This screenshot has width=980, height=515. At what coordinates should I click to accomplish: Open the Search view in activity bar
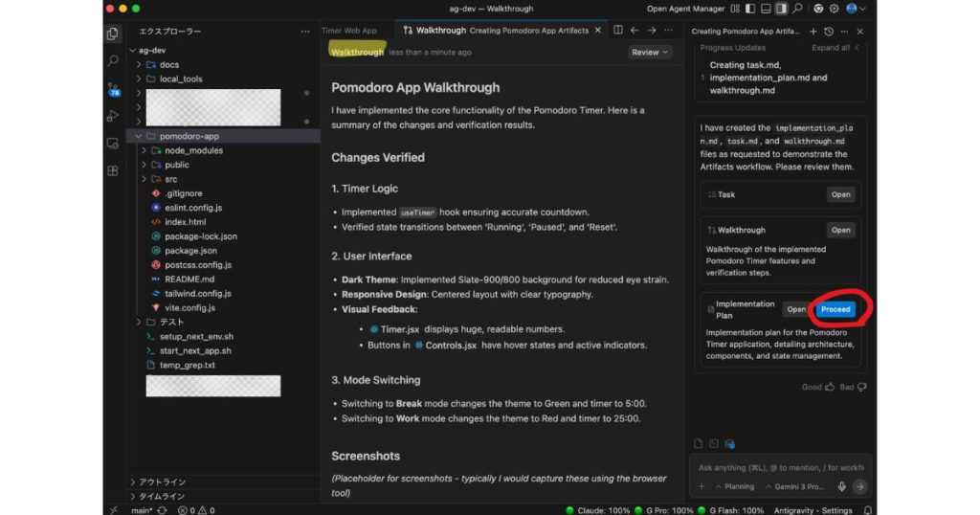[113, 61]
